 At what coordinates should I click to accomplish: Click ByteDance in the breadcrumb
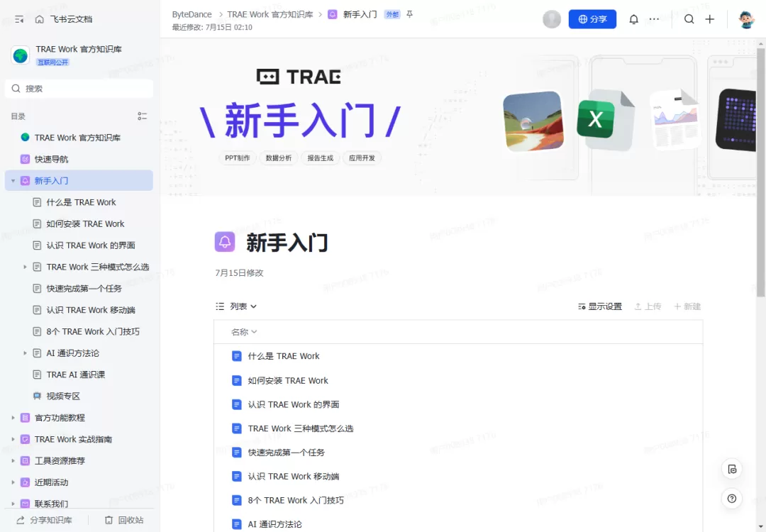[x=191, y=14]
